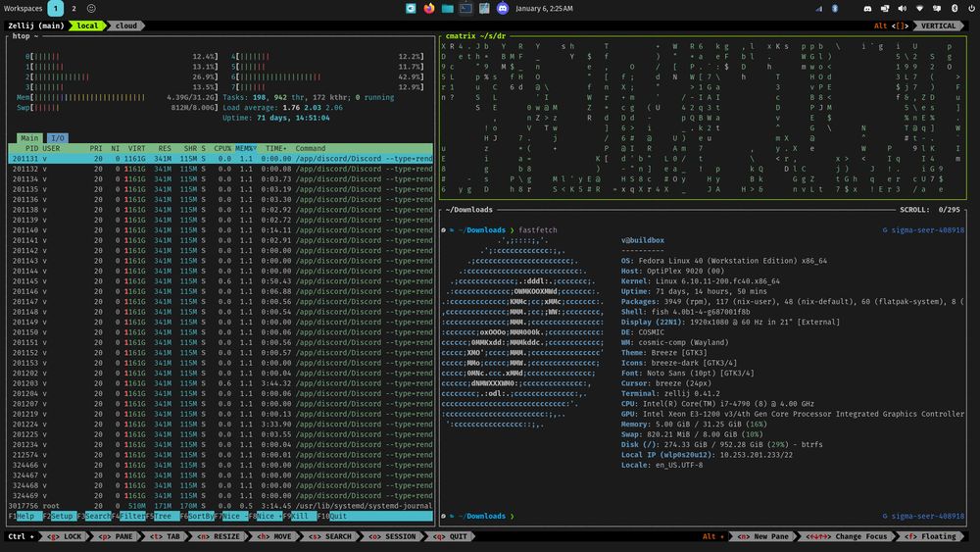Click the Swp usage meter bar
This screenshot has height=552, width=980.
[x=118, y=108]
